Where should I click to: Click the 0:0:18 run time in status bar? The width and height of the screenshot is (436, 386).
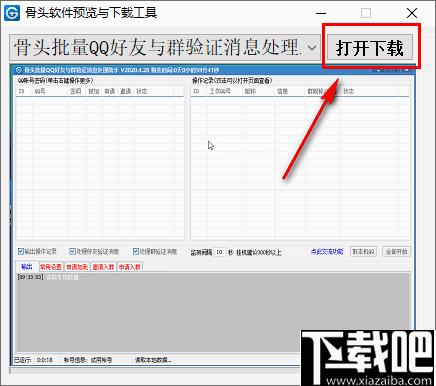click(x=44, y=360)
